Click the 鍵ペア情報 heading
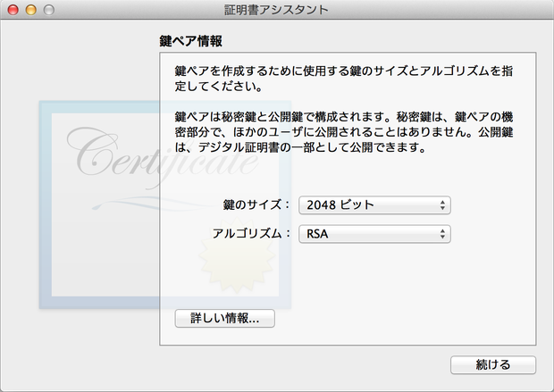This screenshot has height=392, width=554. point(191,41)
